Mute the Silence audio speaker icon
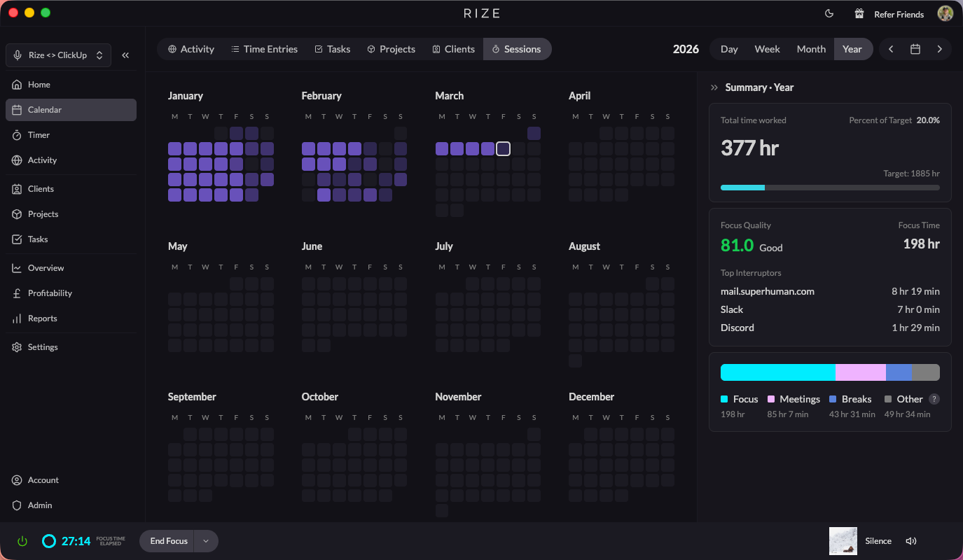The width and height of the screenshot is (963, 560). pyautogui.click(x=910, y=541)
